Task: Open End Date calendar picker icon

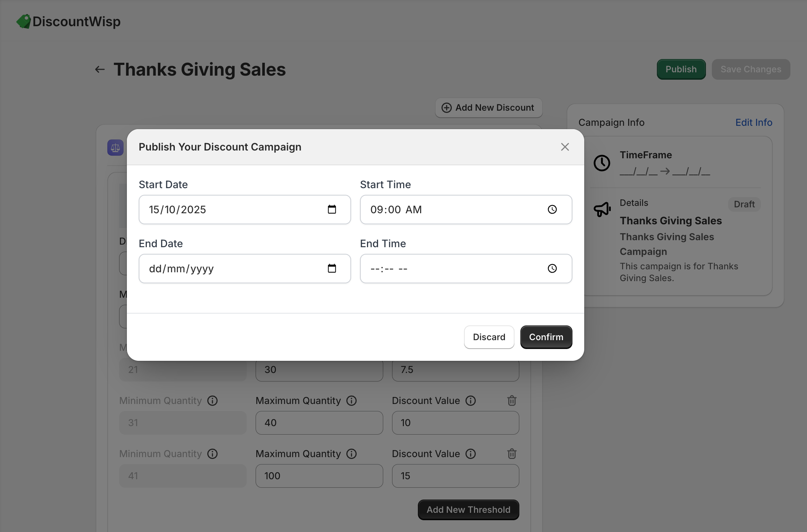Action: [332, 269]
